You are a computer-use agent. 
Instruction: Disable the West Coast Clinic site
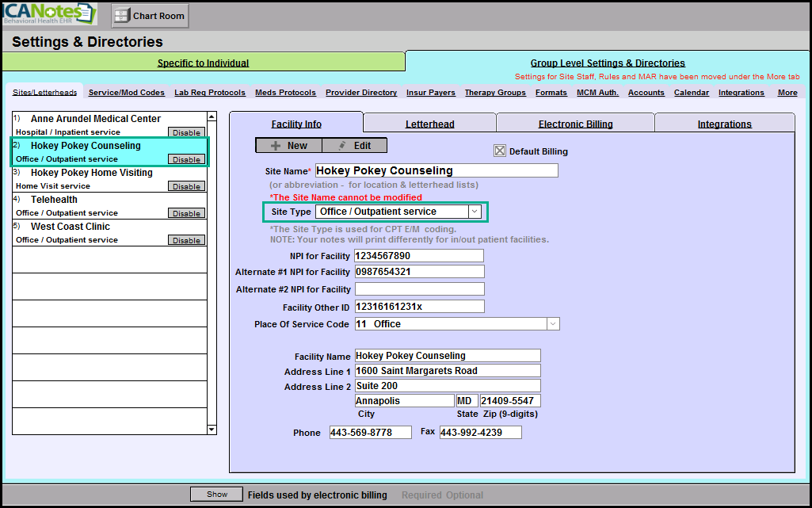click(x=186, y=240)
